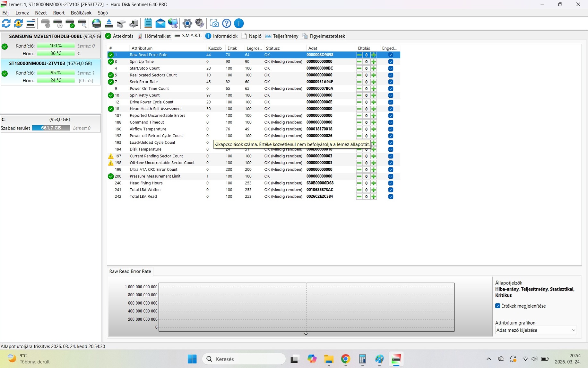This screenshot has height=368, width=588.
Task: Click the green status icon beside Samsung Kondíció
Action: (x=5, y=47)
